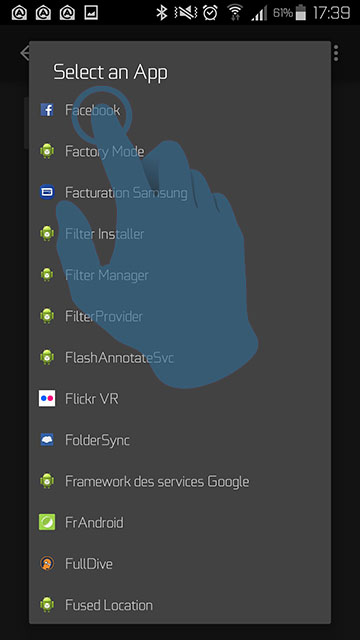Tap the Wi-Fi status icon

pyautogui.click(x=235, y=13)
